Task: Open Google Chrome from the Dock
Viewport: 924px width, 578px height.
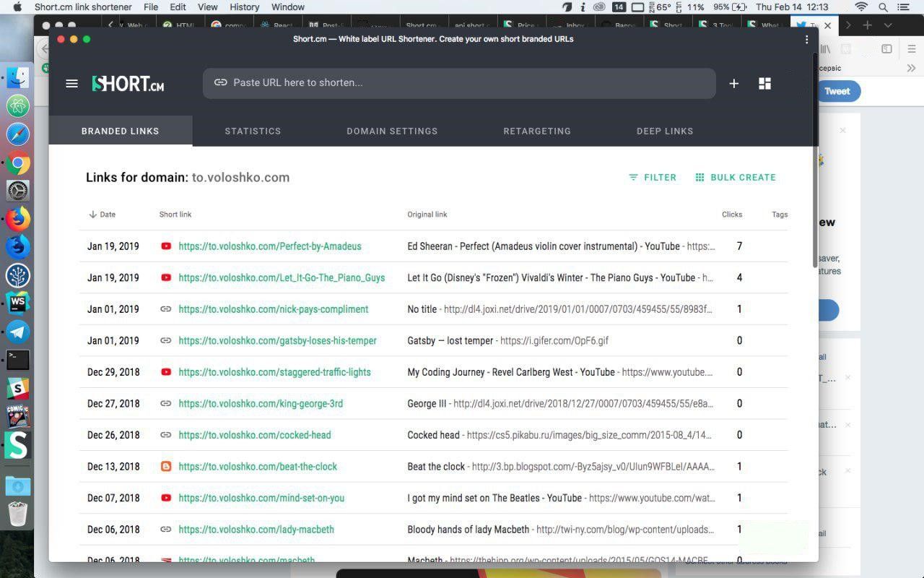Action: point(17,163)
